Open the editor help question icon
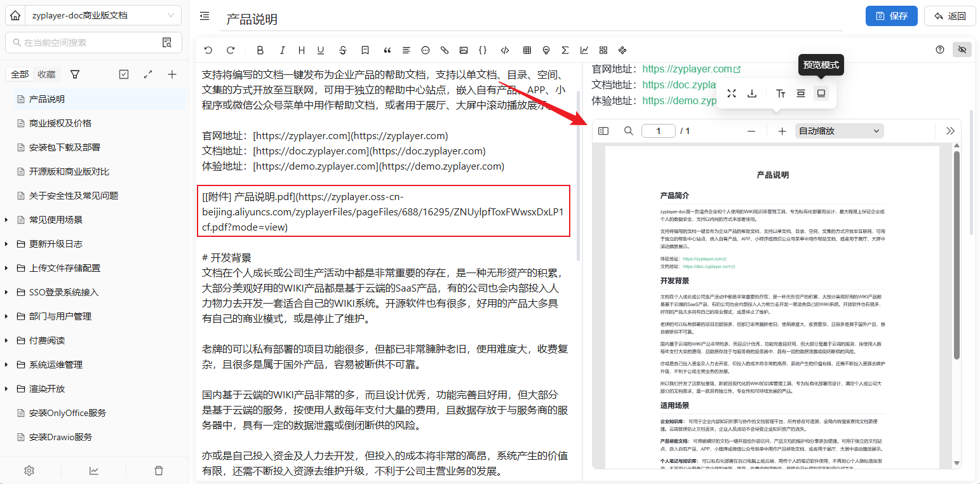The width and height of the screenshot is (980, 484). 940,50
